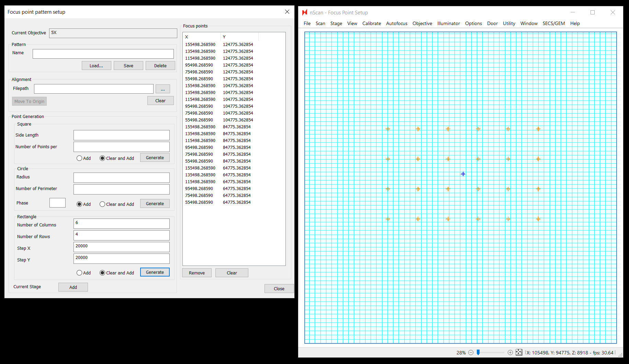The height and width of the screenshot is (364, 629).
Task: Click the Remove button below focus points
Action: point(196,273)
